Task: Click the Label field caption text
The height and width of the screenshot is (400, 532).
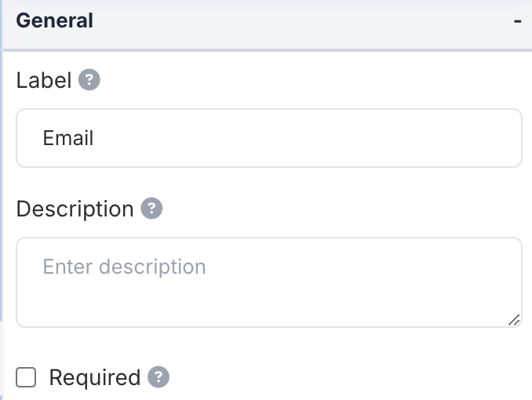Action: 44,80
